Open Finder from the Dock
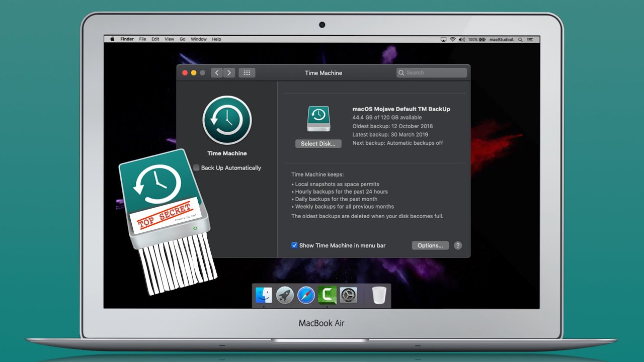 point(264,295)
